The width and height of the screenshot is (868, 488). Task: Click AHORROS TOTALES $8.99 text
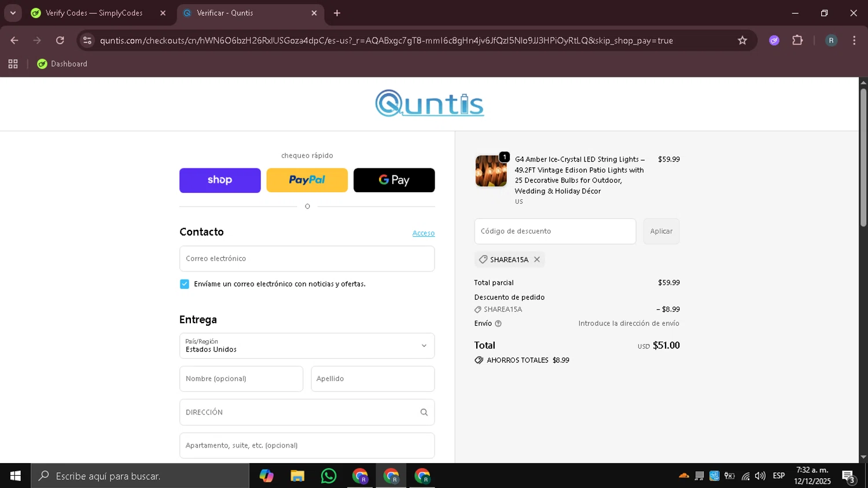click(528, 360)
